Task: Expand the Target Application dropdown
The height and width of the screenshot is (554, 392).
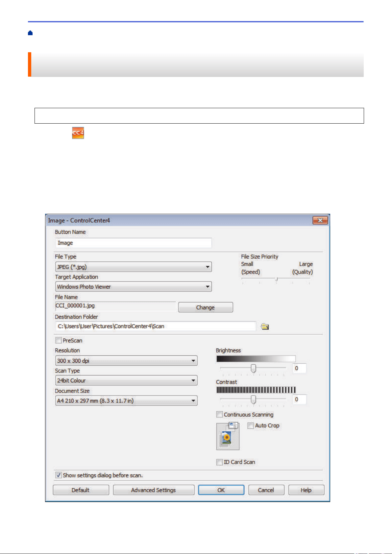Action: [134, 287]
